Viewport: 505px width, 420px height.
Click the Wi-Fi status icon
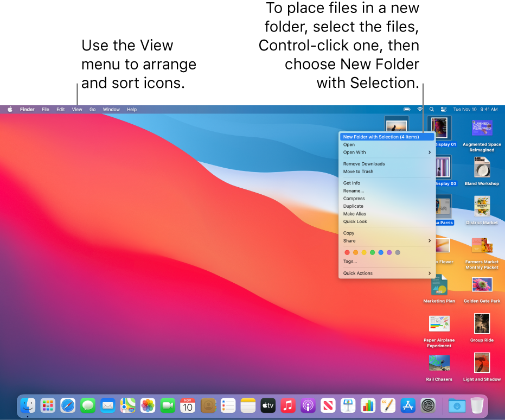421,109
